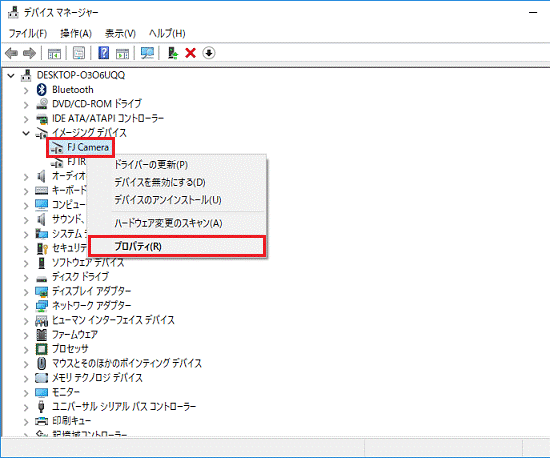Collapse the DESKTOP-O3O6UQQ root node
Viewport: 550px width, 458px height.
[x=11, y=75]
